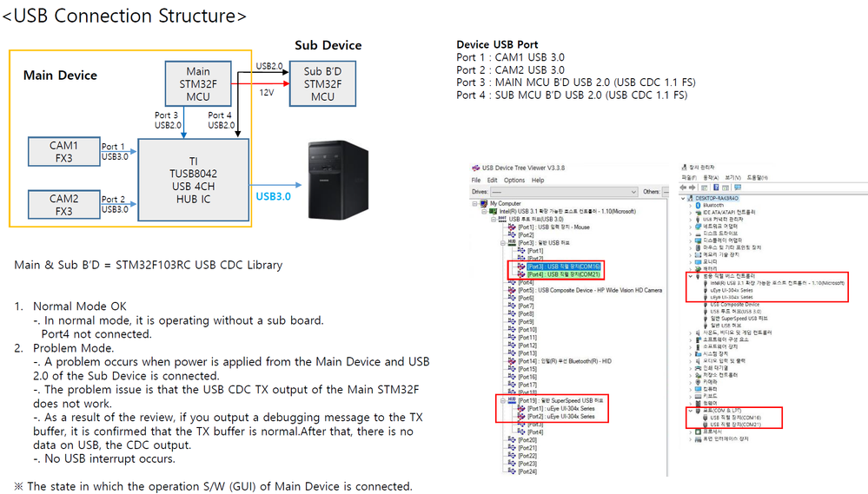
Task: Click the Forward arrow in Device Manager toolbar
Action: tap(692, 188)
